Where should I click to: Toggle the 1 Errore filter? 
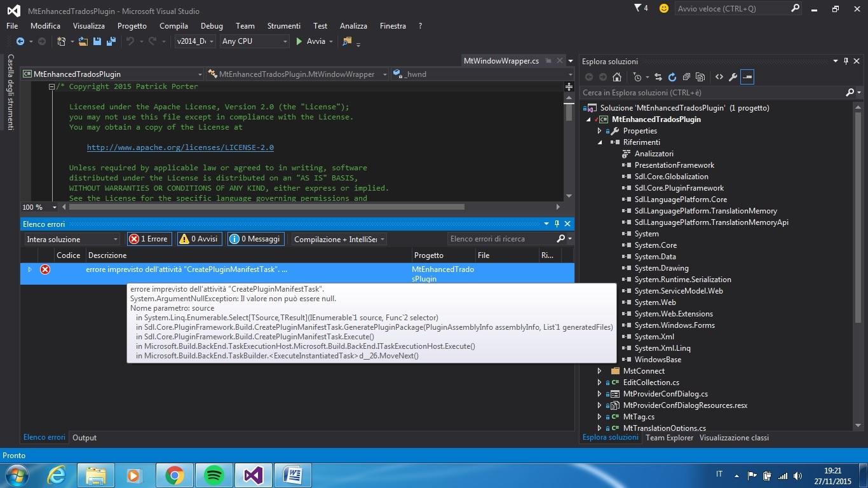[149, 239]
